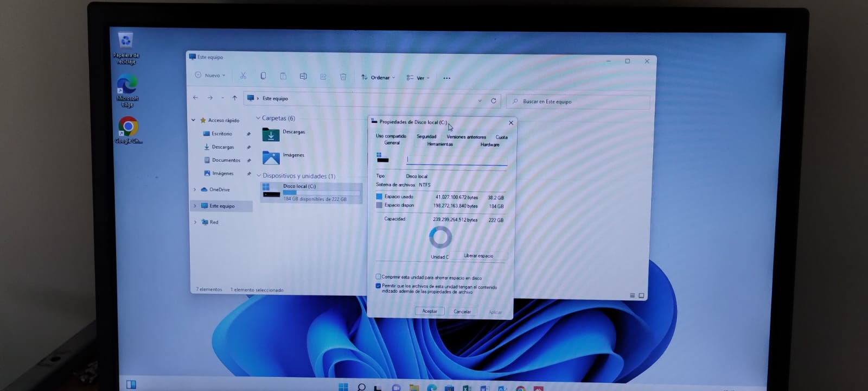The width and height of the screenshot is (868, 391).
Task: Switch to details view in status bar
Action: pyautogui.click(x=632, y=295)
